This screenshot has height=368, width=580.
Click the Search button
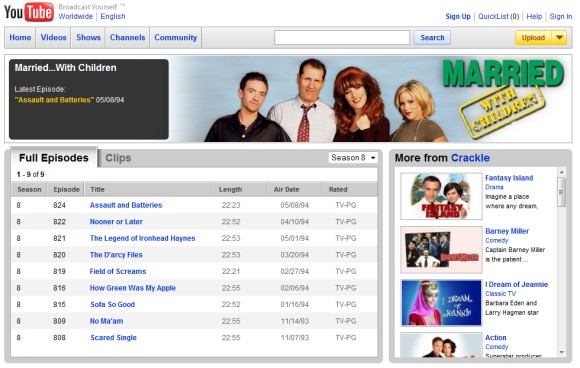point(432,37)
